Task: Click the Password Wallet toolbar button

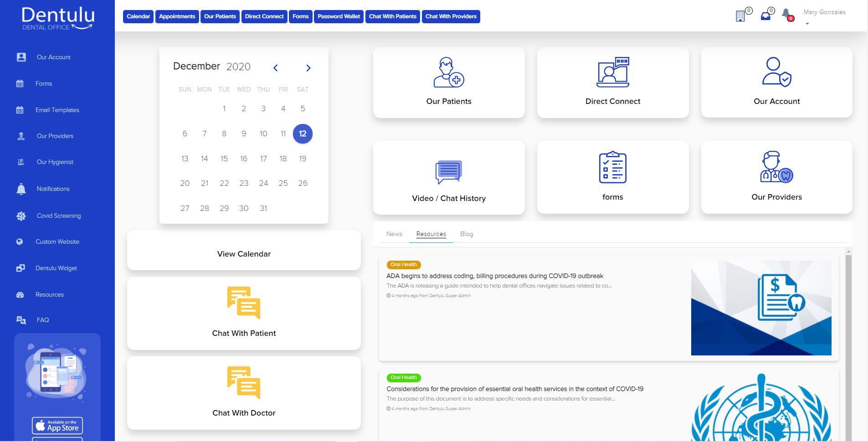Action: pos(339,16)
